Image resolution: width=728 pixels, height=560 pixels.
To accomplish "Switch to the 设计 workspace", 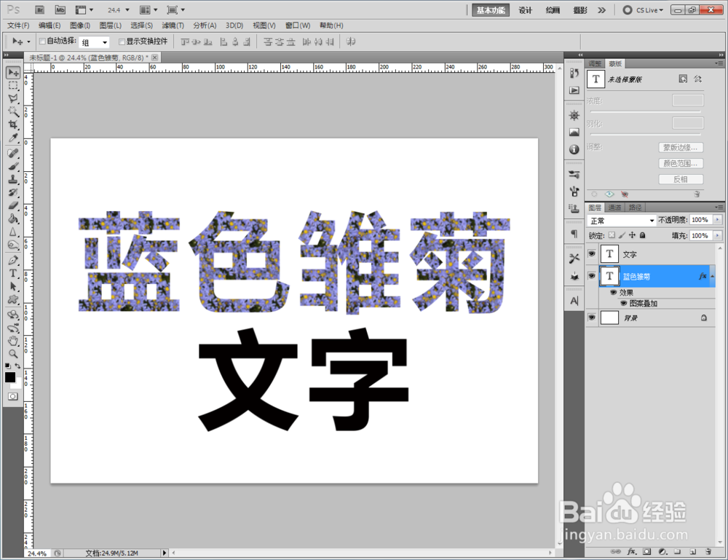I will tap(525, 10).
